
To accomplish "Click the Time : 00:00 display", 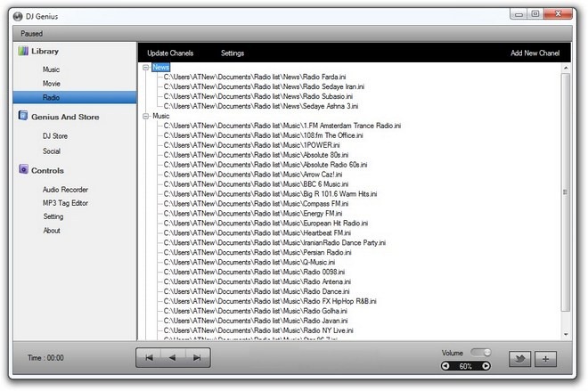I will coord(45,358).
